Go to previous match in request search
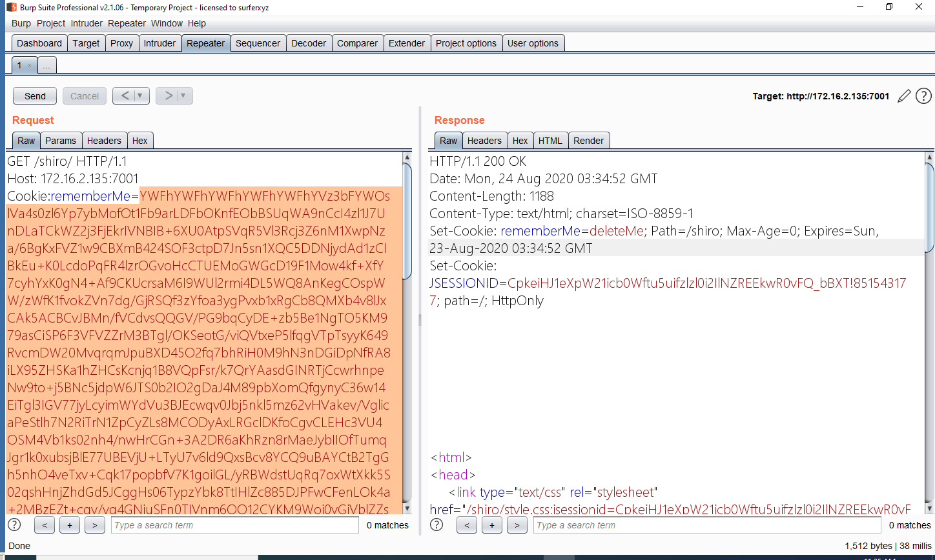 coord(44,525)
